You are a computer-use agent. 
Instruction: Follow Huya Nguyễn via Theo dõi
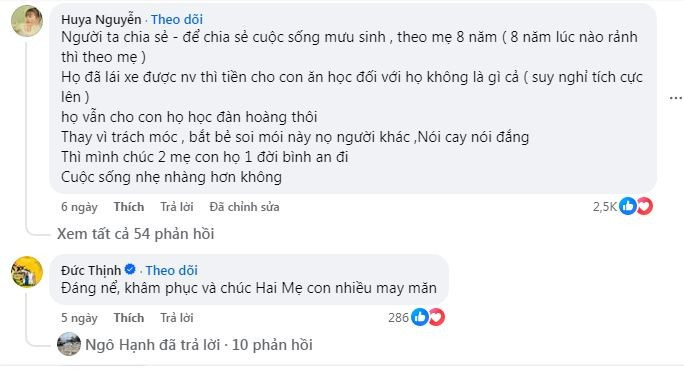tap(177, 19)
